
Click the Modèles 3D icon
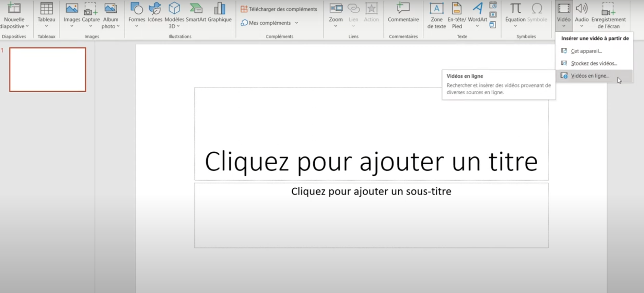[174, 8]
